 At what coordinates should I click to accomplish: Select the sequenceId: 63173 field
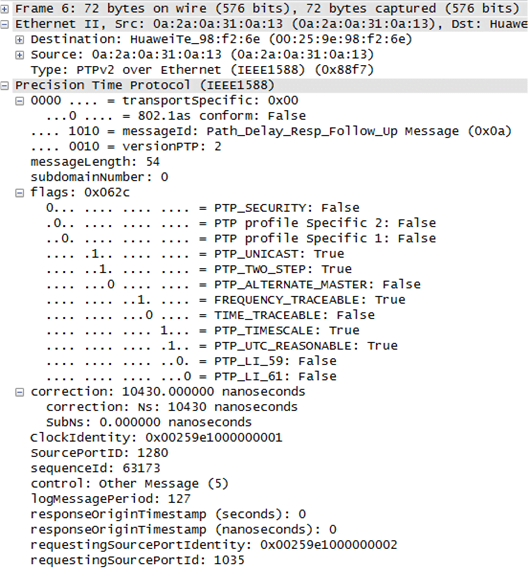click(95, 469)
